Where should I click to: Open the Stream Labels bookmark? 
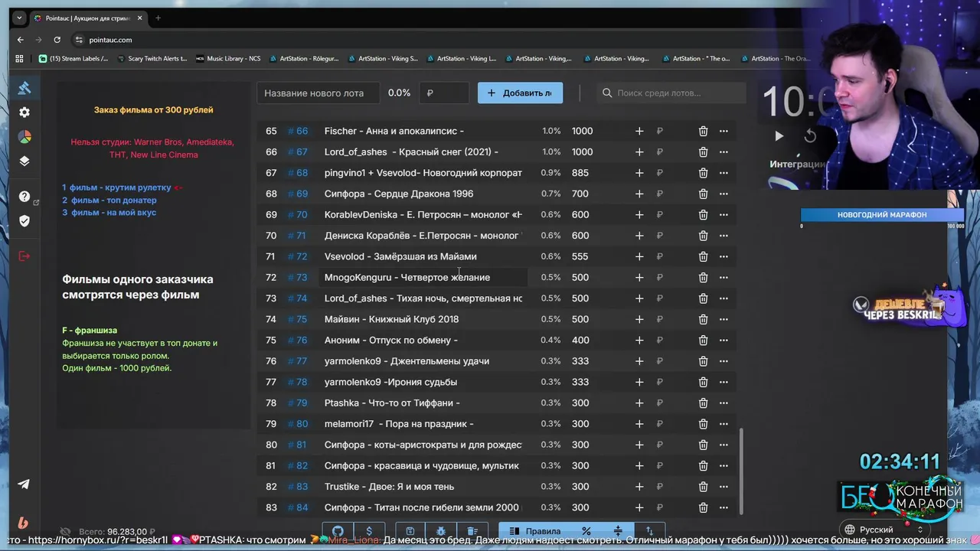74,58
